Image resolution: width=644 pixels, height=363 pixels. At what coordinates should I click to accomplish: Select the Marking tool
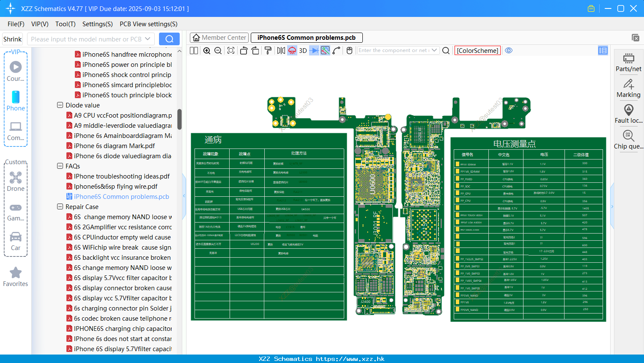point(628,88)
